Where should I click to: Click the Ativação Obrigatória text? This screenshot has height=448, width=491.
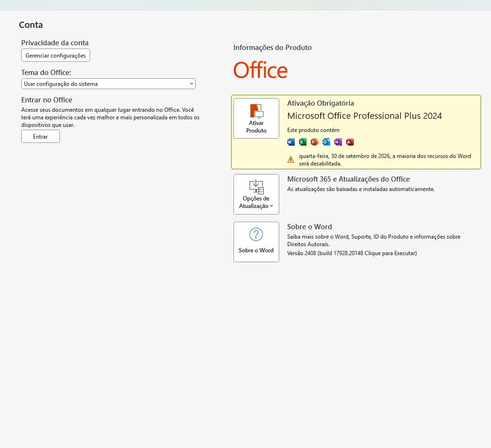coord(320,103)
